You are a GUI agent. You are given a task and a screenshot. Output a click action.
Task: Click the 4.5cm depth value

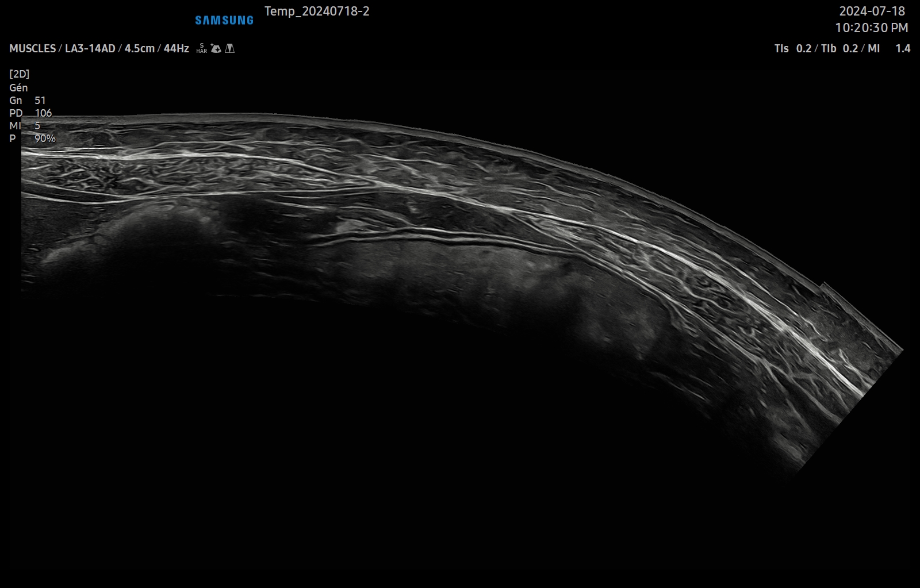pos(140,49)
